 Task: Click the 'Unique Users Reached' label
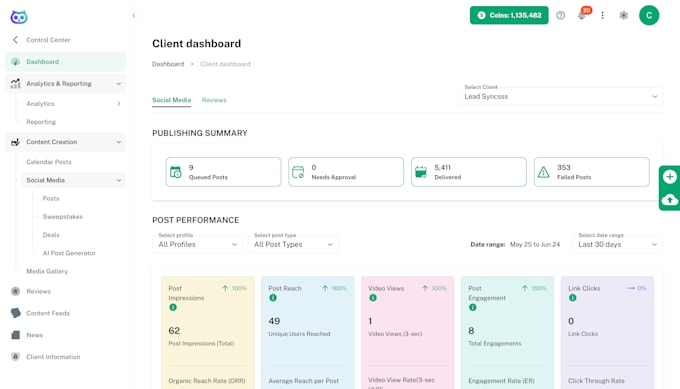click(299, 334)
